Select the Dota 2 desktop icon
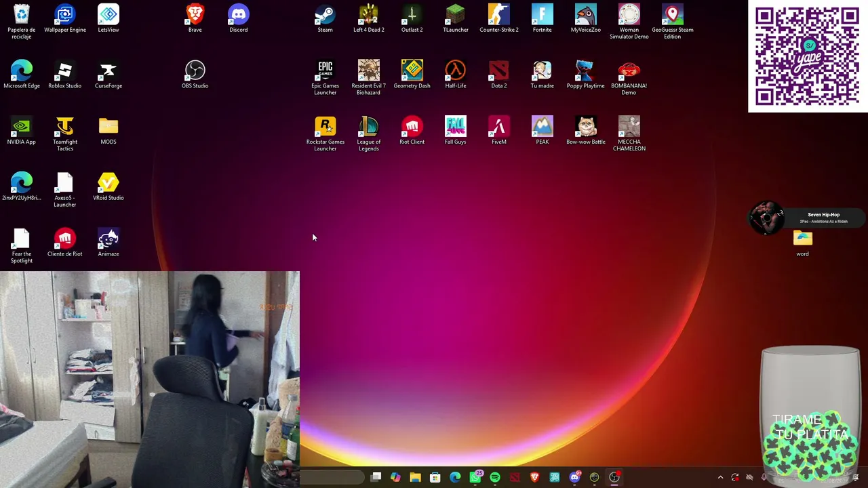 (x=499, y=75)
